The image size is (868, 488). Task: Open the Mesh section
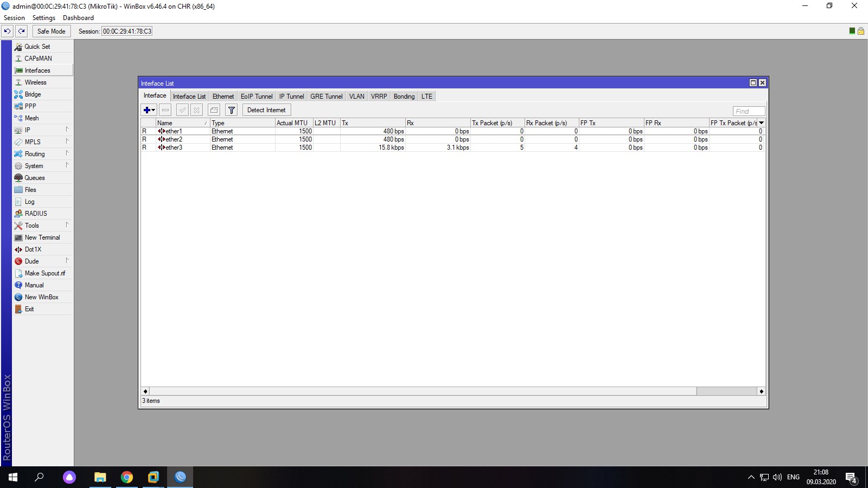coord(43,118)
